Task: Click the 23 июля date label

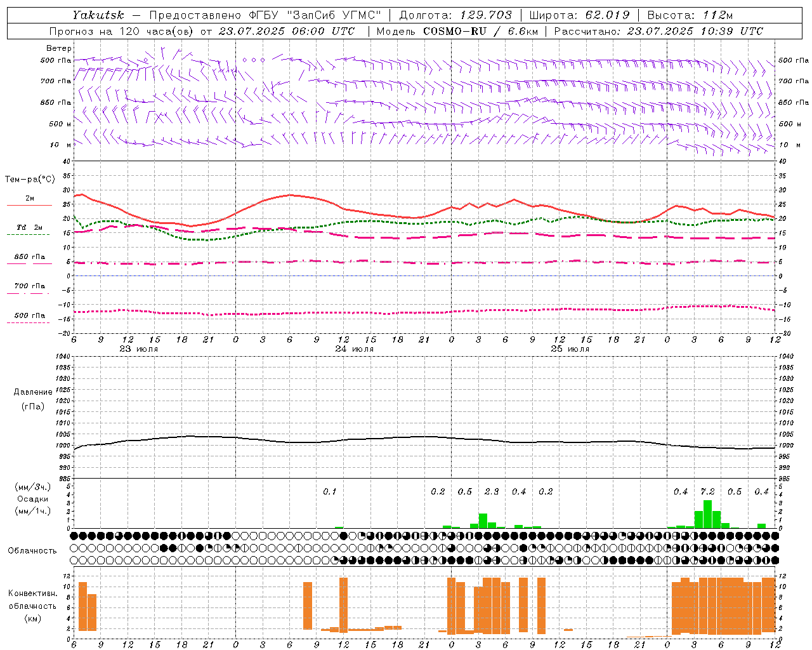Action: coord(139,349)
